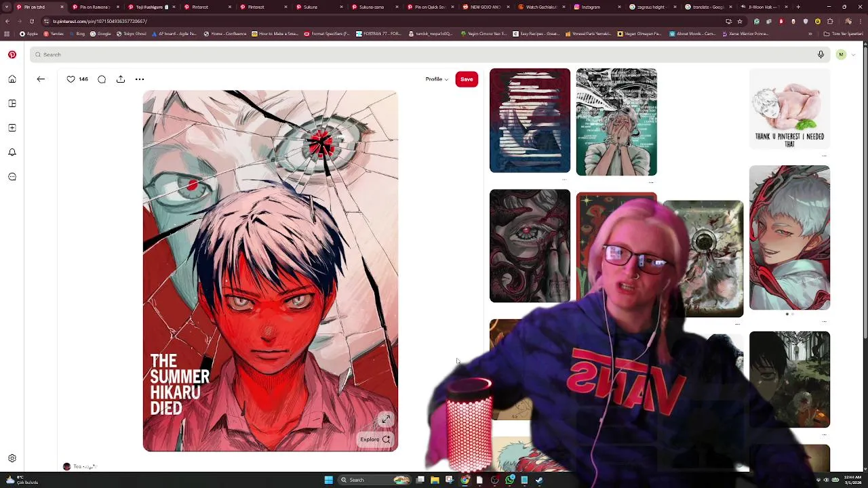Screen dimensions: 868x488
Task: Open the white-haired character with red scarf pin
Action: pyautogui.click(x=789, y=238)
